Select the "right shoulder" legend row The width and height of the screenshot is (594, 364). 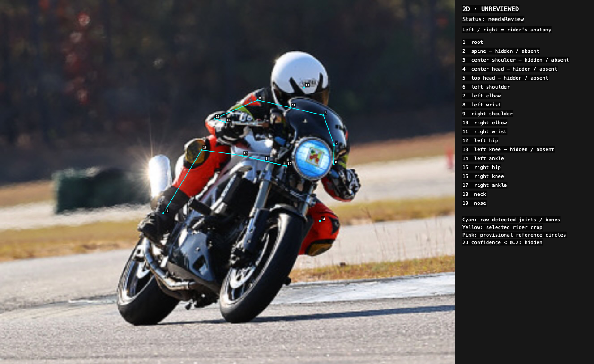click(x=487, y=114)
